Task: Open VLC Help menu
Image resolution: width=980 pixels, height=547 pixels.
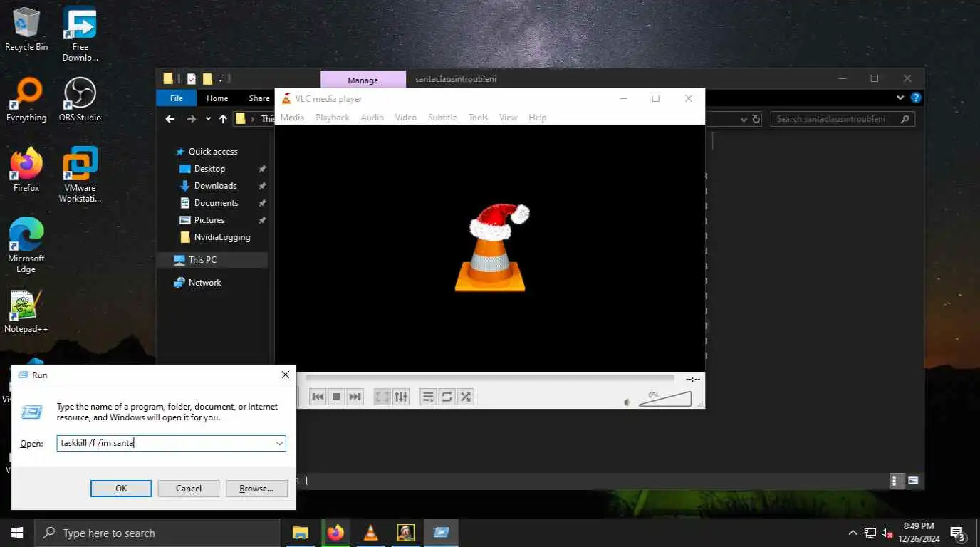Action: pos(538,118)
